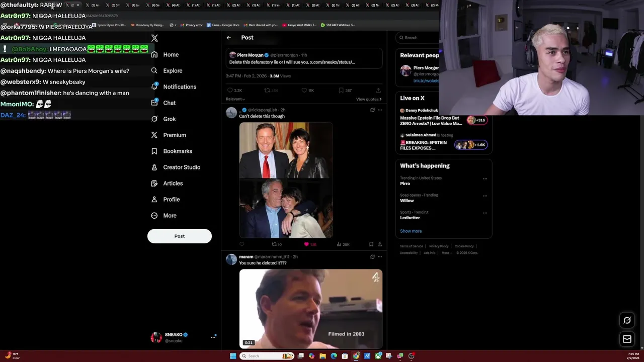Image resolution: width=644 pixels, height=362 pixels.
Task: Join Danny Polishchuk live space
Action: (x=443, y=118)
